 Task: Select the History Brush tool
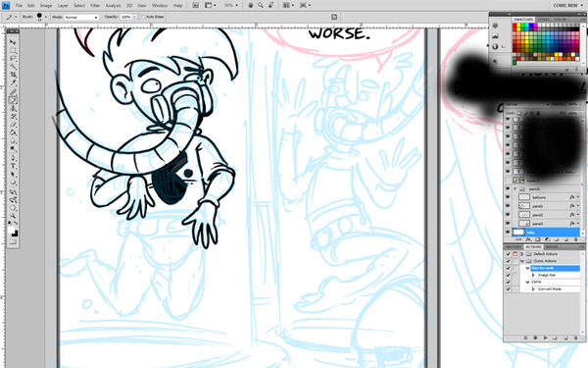click(x=13, y=117)
